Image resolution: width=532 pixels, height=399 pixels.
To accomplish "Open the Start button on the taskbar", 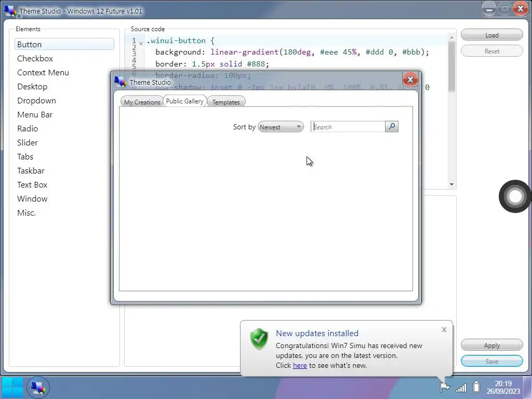I will (12, 388).
